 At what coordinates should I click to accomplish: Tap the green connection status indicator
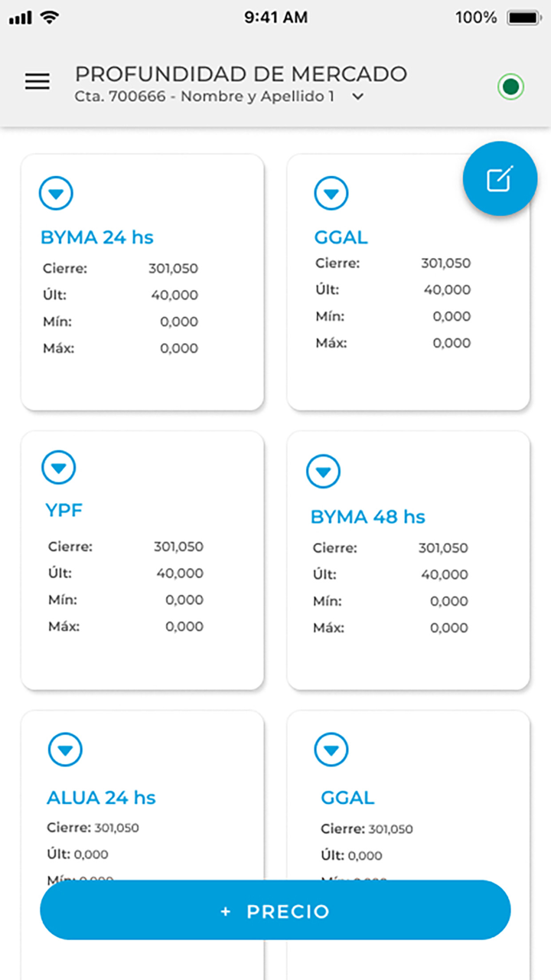pos(510,87)
